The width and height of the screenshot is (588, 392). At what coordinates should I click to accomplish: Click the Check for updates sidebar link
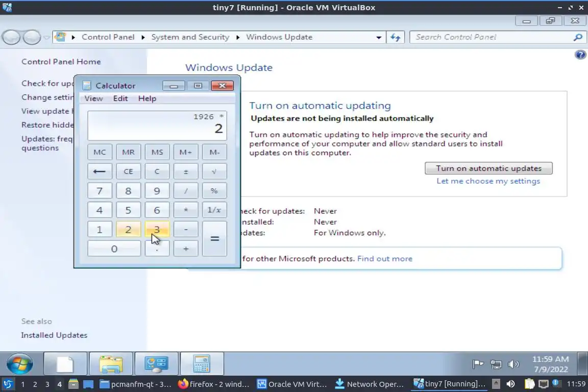[x=47, y=83]
